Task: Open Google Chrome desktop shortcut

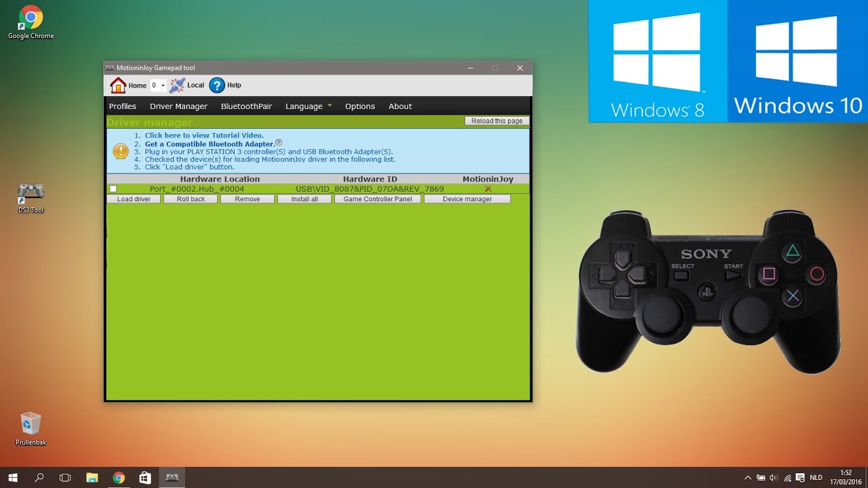Action: pos(31,22)
